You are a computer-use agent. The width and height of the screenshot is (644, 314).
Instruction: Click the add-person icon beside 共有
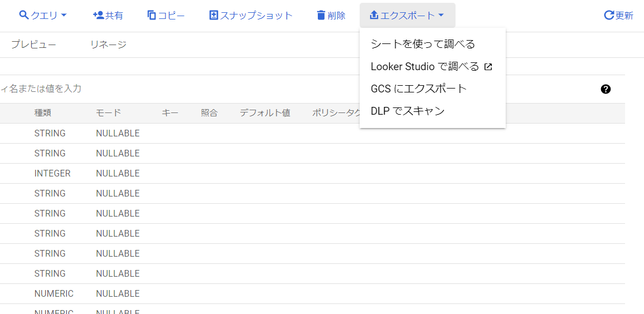coord(98,16)
